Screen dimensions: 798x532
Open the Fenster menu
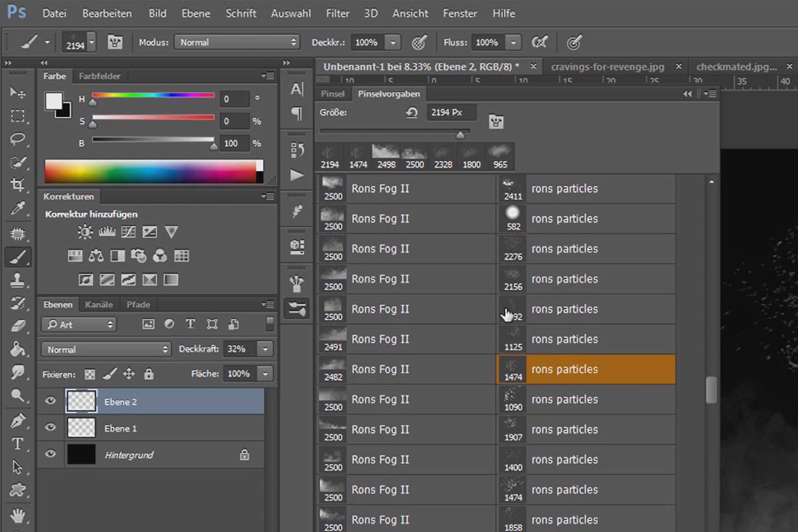460,13
